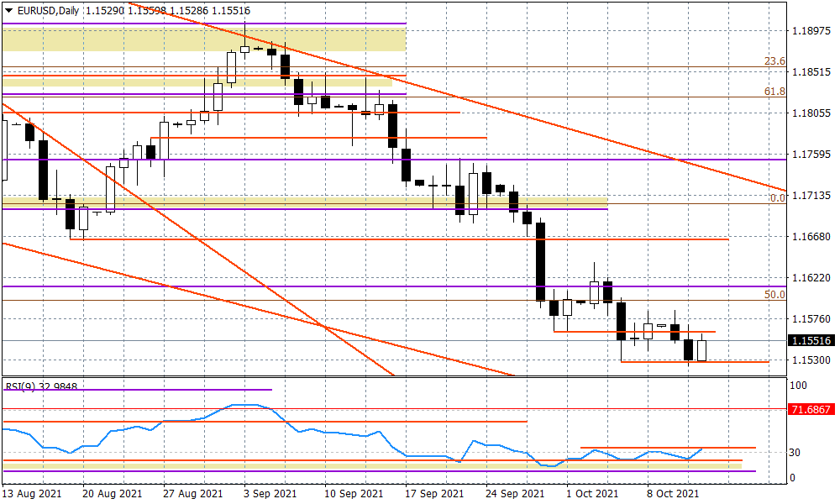The height and width of the screenshot is (504, 840).
Task: Click the 27 Aug 2021 date label
Action: click(x=193, y=494)
